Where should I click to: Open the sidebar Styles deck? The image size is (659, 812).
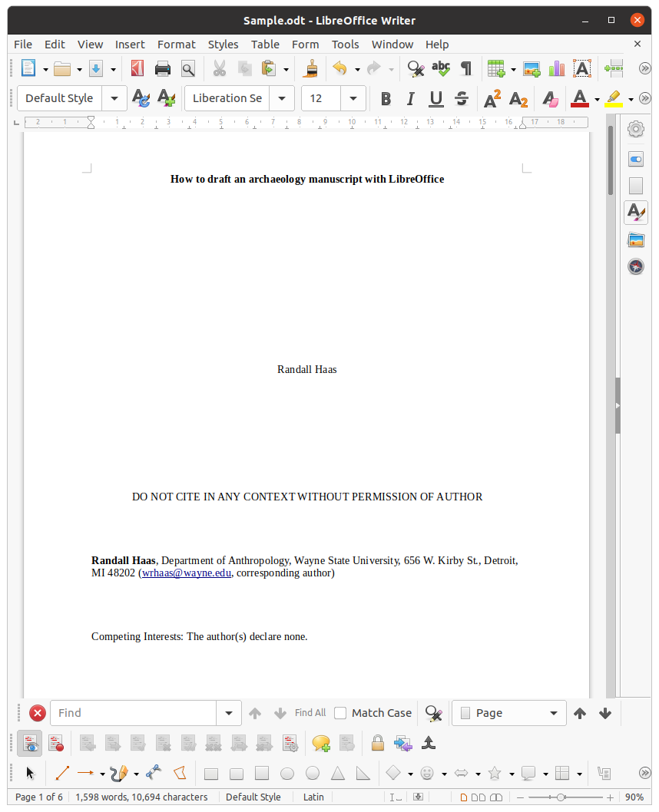point(636,212)
